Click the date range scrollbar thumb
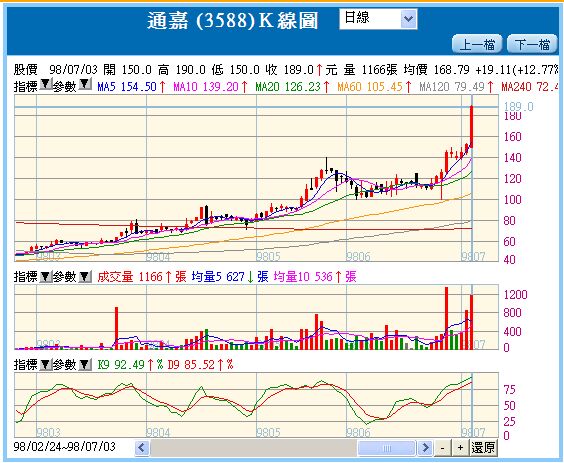Screen dimensions: 564x463 point(387,448)
